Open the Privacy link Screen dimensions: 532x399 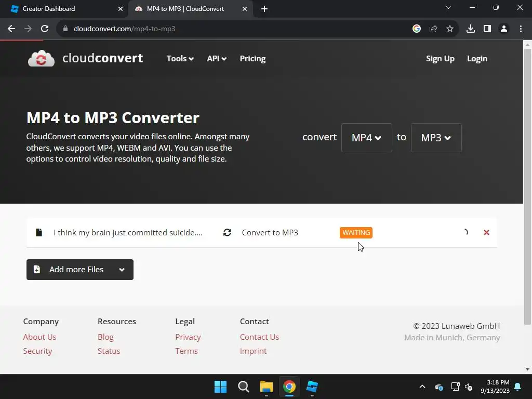tap(188, 337)
